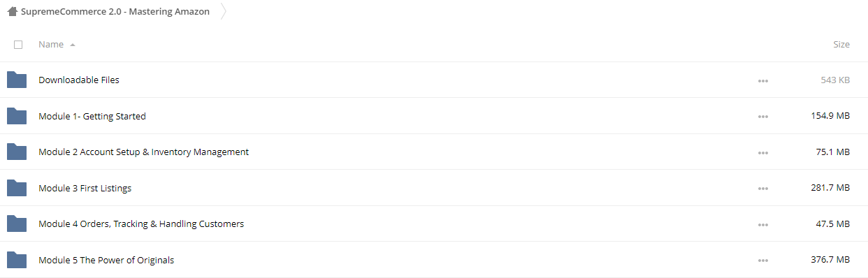Show actions menu for Module 1- Getting Started
Viewport: 868px width, 278px height.
[x=762, y=117]
